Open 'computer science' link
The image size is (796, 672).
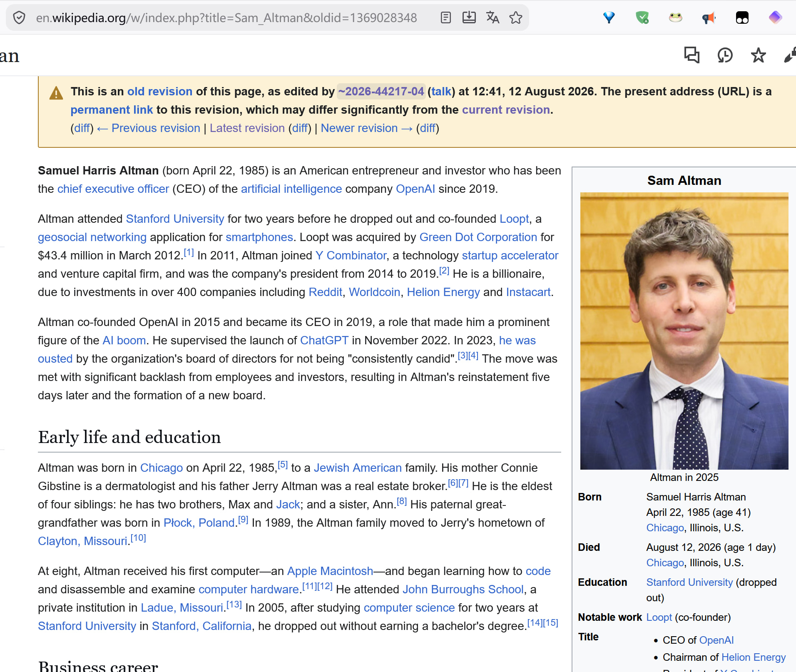pyautogui.click(x=409, y=608)
